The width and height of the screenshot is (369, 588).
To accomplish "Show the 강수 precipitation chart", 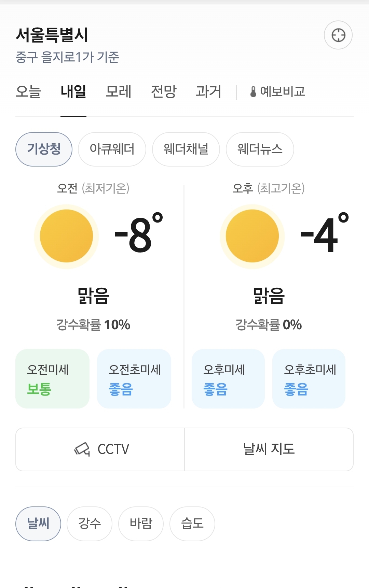I will click(x=90, y=524).
